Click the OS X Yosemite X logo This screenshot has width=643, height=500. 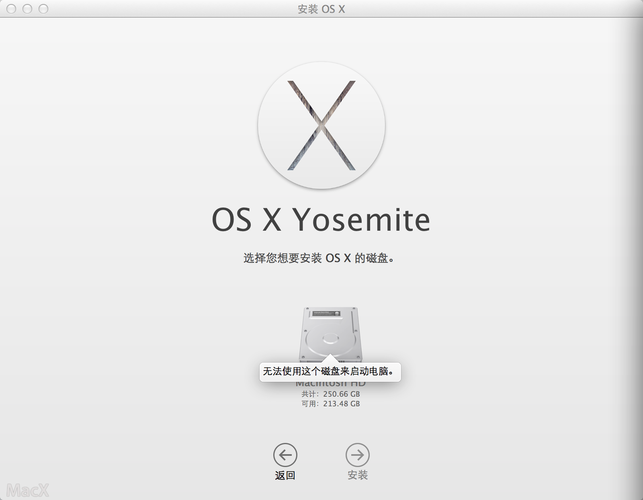pyautogui.click(x=322, y=126)
